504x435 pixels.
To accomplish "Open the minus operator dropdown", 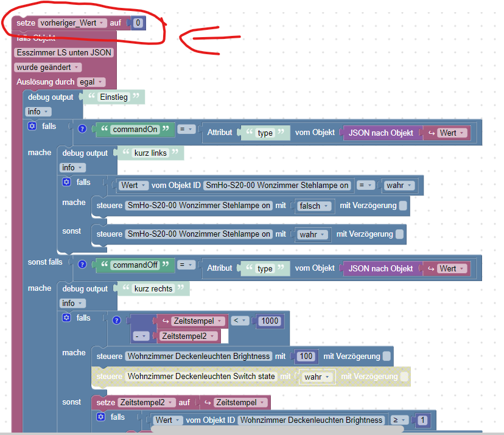I will pyautogui.click(x=141, y=336).
